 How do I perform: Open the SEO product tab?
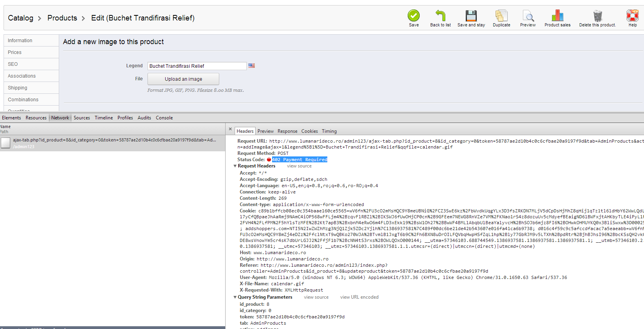31,64
